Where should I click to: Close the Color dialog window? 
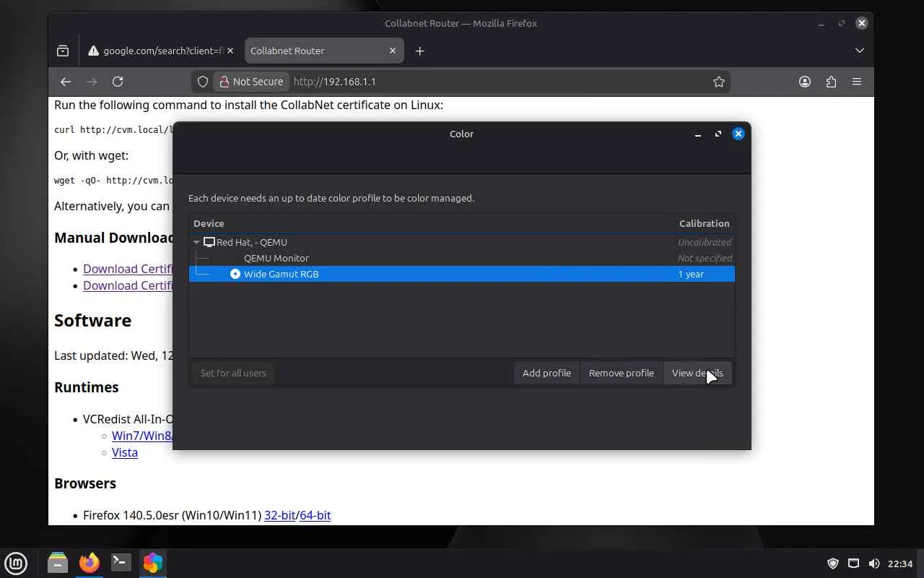pyautogui.click(x=738, y=134)
